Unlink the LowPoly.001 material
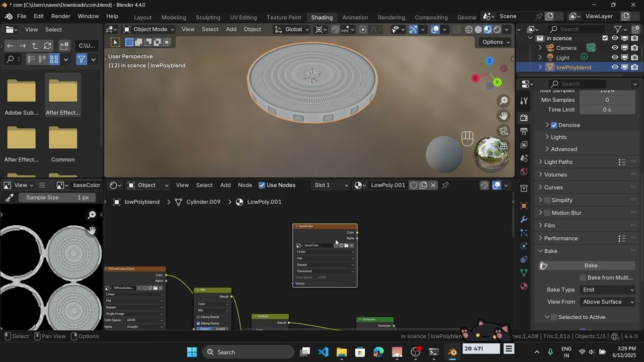Screen dimensions: 644x362 (433, 185)
